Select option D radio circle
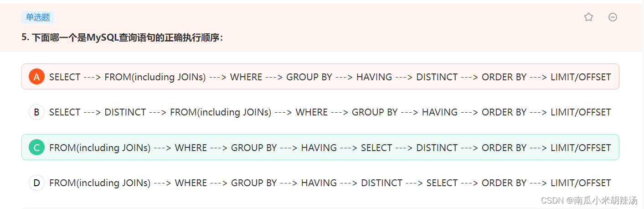 [36, 183]
